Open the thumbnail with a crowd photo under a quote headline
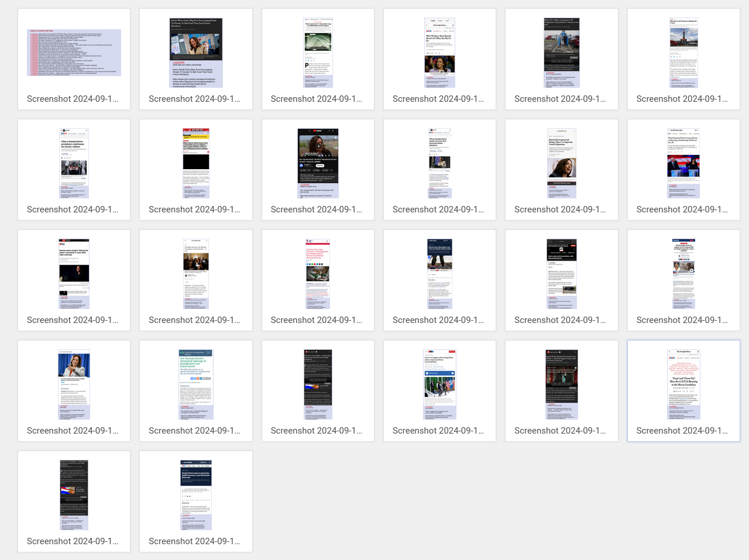 pos(196,274)
